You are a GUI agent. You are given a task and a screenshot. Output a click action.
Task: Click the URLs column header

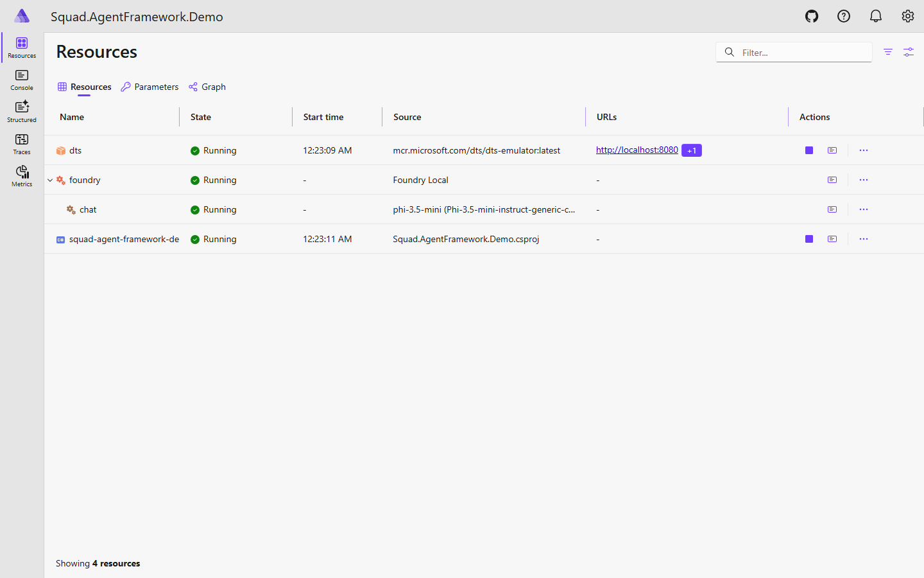(606, 117)
